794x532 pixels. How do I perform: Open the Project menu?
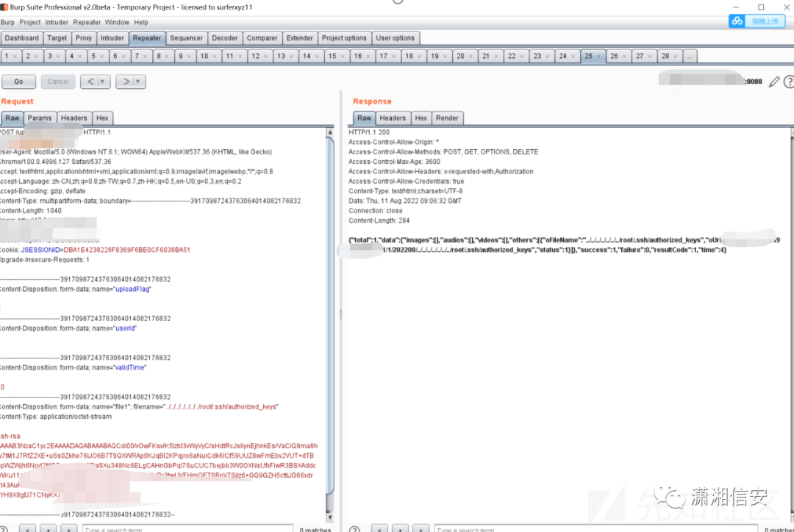[30, 22]
